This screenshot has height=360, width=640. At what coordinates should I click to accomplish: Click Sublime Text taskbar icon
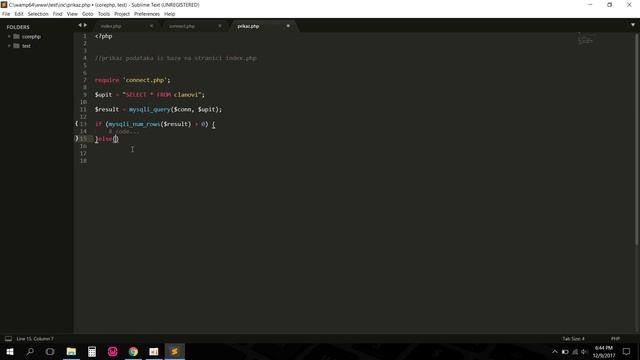coord(174,351)
